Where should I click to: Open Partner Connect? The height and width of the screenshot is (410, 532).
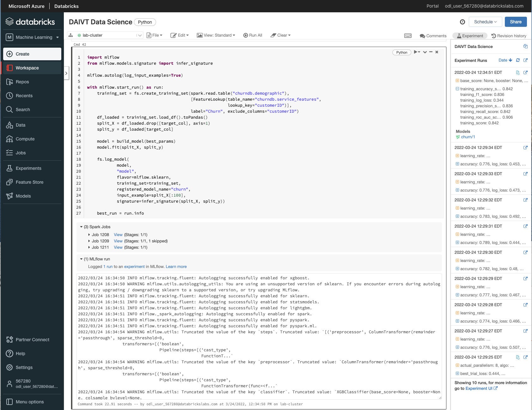[32, 340]
